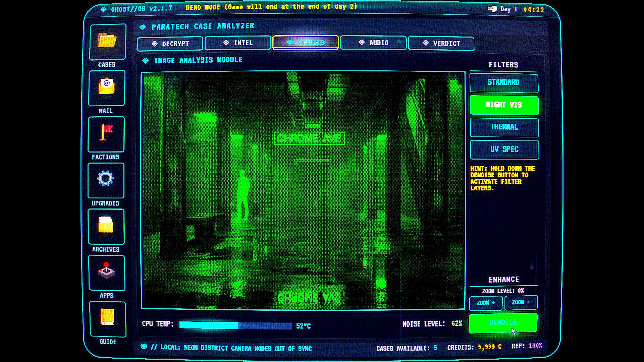Click the pointing hand icon beside Day 1
The width and height of the screenshot is (644, 362).
point(492,9)
